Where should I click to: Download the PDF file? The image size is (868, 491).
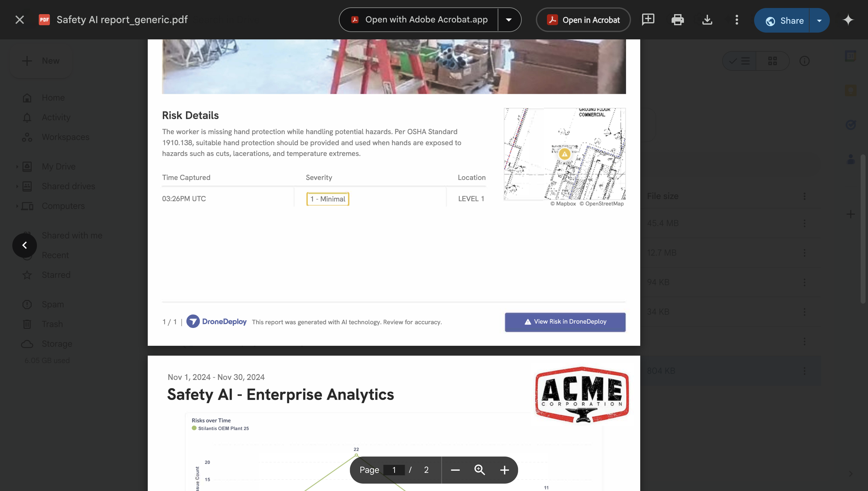point(707,20)
